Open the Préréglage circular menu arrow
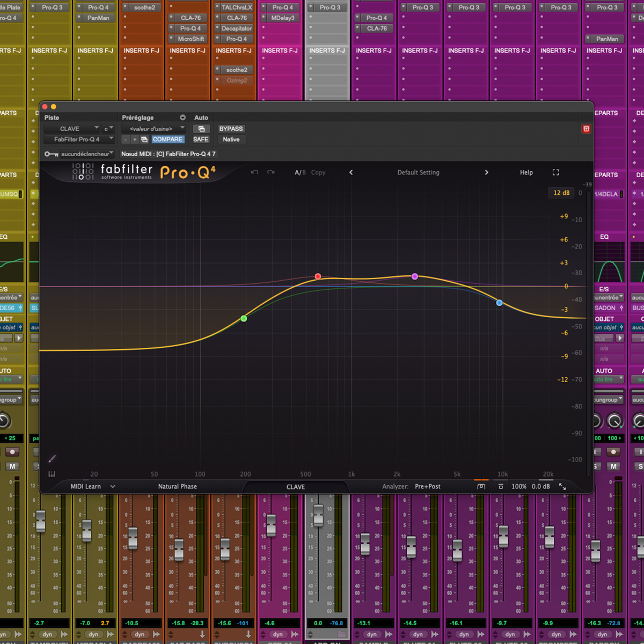Viewport: 644px width, 644px height. coord(182,118)
